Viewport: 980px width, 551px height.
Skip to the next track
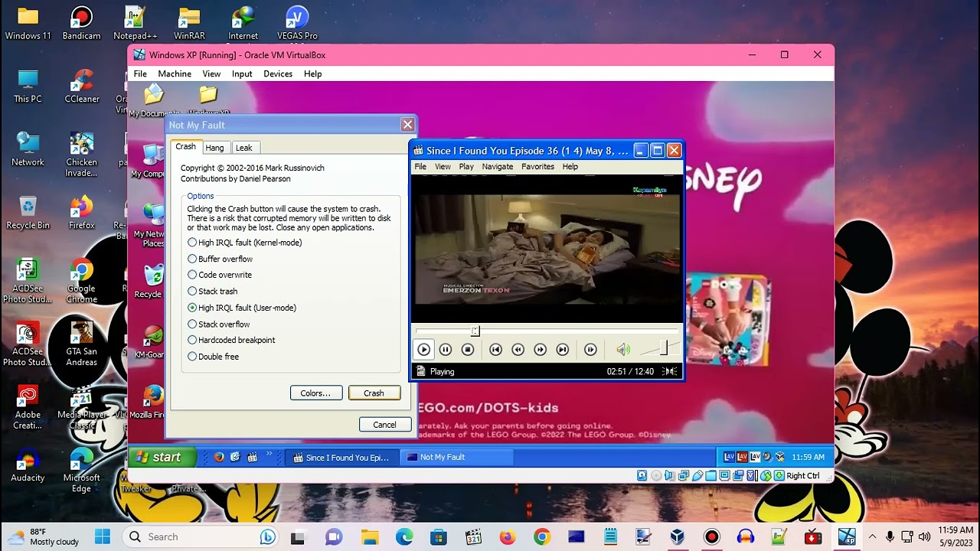click(x=562, y=350)
